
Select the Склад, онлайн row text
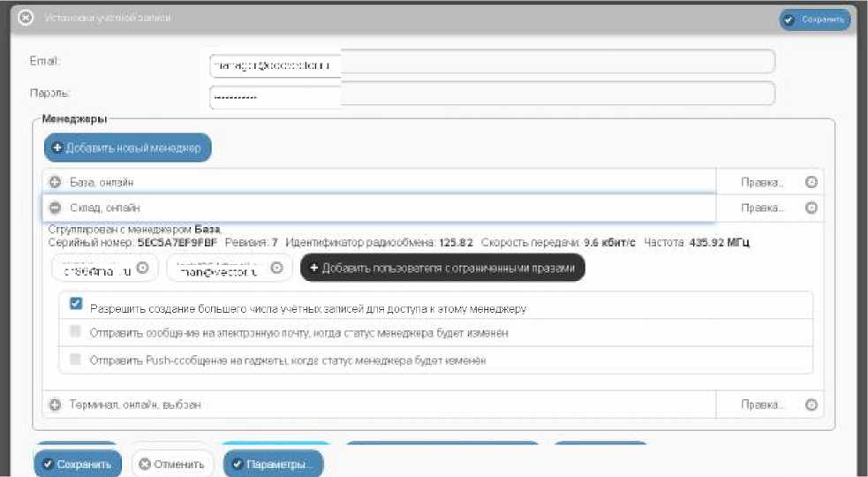(104, 208)
